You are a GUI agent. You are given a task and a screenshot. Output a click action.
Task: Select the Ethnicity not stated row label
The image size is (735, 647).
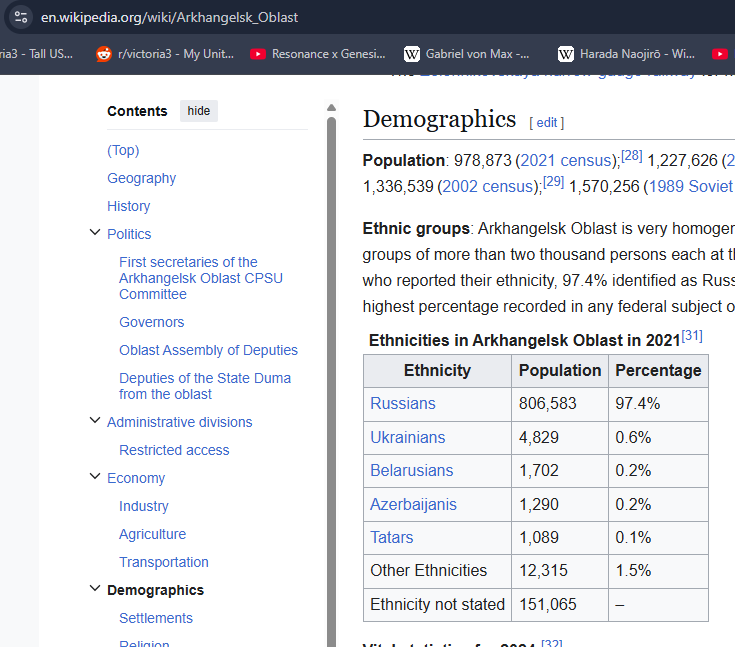[x=437, y=605]
